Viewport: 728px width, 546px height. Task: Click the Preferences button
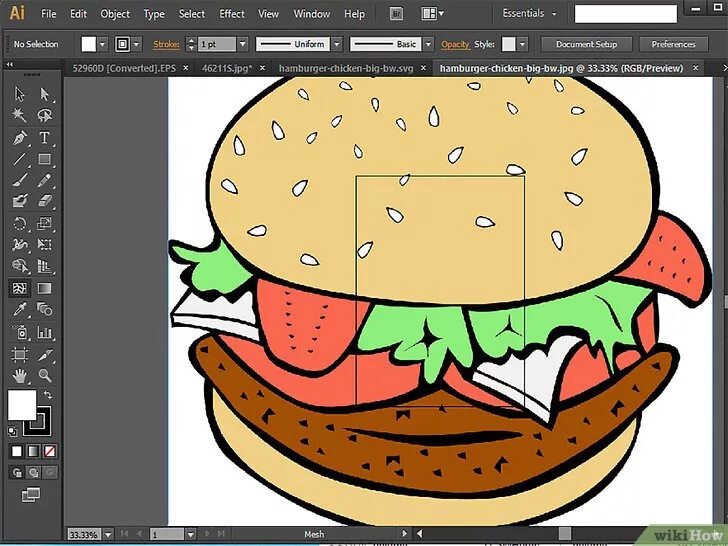673,45
